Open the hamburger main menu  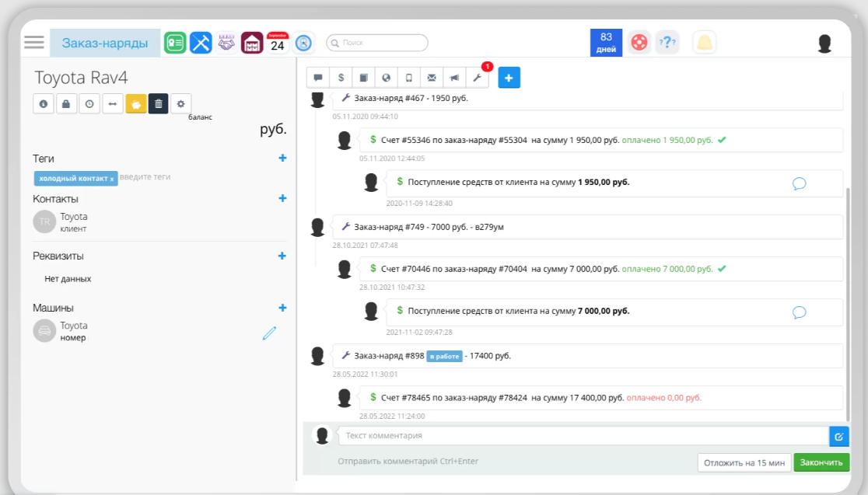33,42
